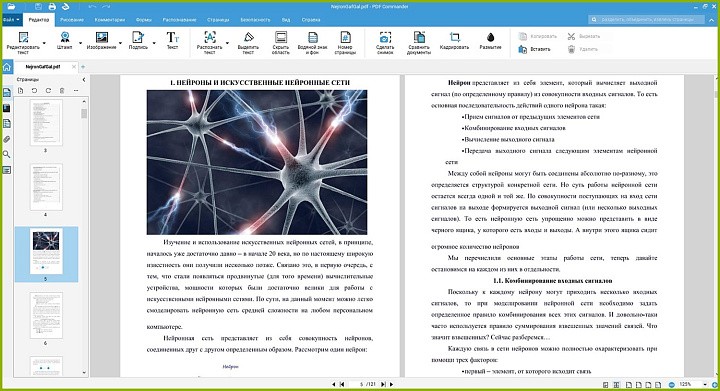Add a new tab with the plus
720x391 pixels.
[x=84, y=67]
